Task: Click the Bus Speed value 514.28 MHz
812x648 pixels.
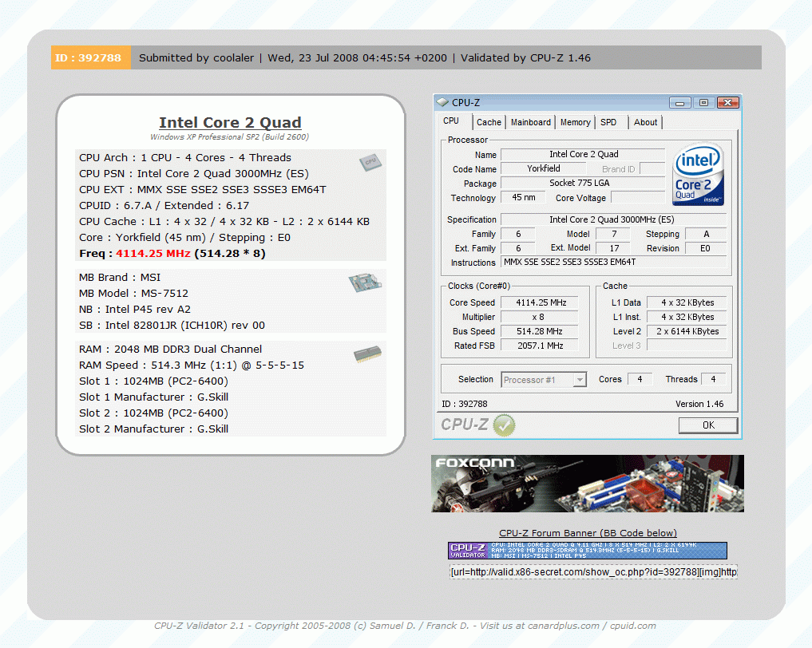Action: pos(540,331)
